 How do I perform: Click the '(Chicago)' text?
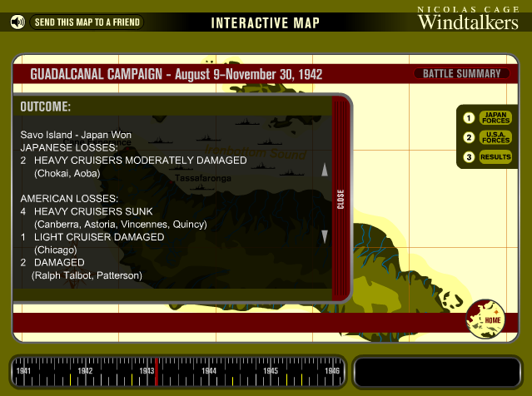pos(56,250)
